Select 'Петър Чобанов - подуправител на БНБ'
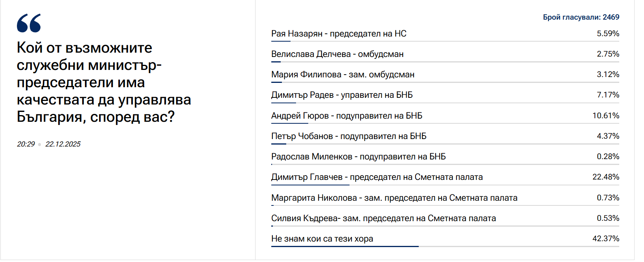The image size is (644, 262). click(x=349, y=136)
